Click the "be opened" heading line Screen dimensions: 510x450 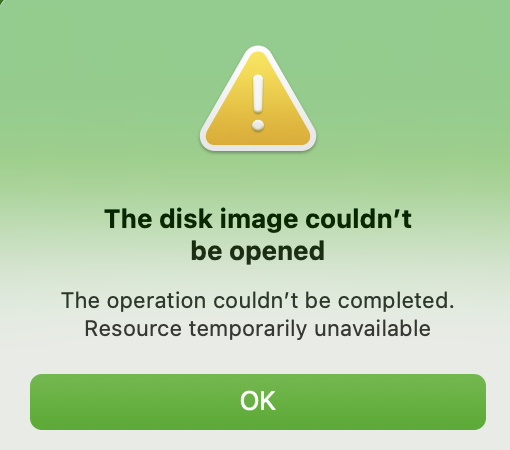(258, 252)
